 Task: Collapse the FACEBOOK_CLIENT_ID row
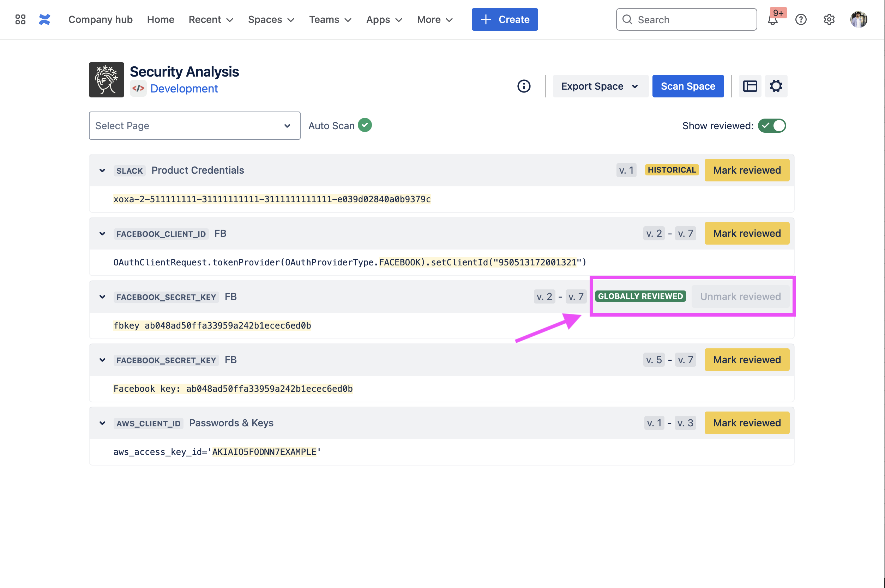(102, 234)
